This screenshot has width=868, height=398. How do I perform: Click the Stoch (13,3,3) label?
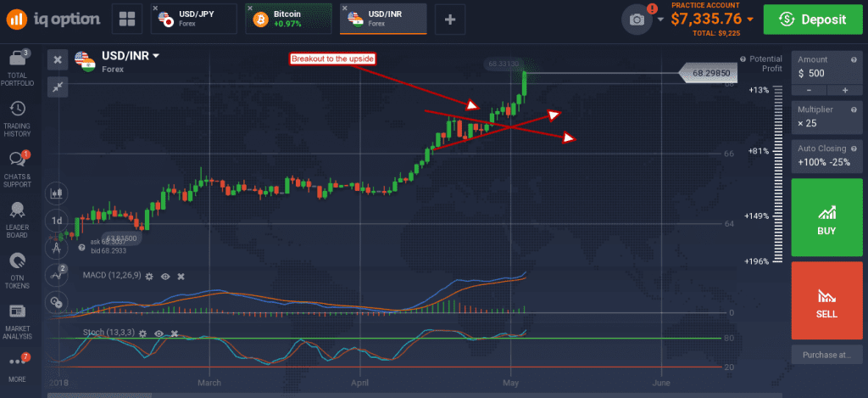(108, 333)
